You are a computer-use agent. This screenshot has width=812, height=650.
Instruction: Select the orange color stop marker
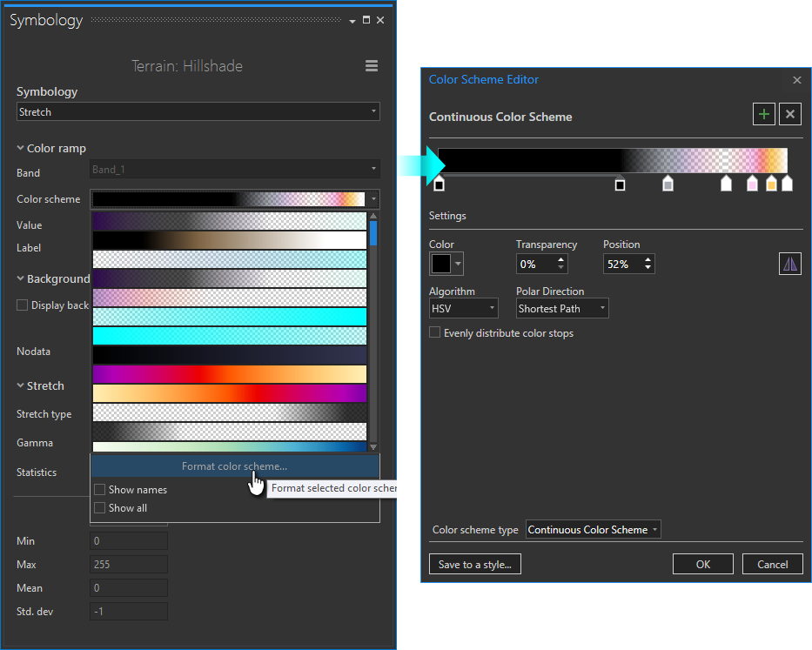point(771,184)
